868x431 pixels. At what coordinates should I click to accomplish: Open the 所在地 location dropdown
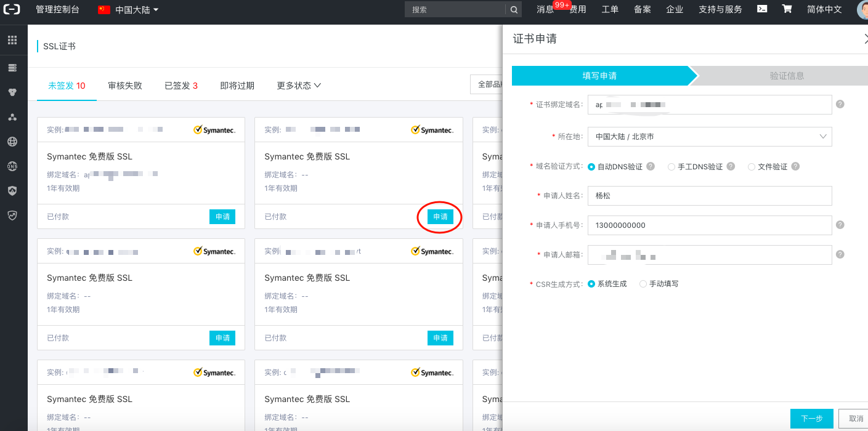(710, 137)
